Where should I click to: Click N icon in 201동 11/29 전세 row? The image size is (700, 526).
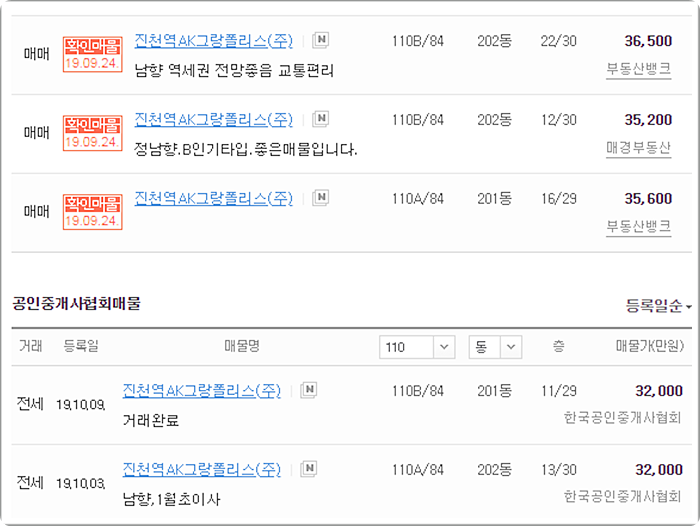308,390
